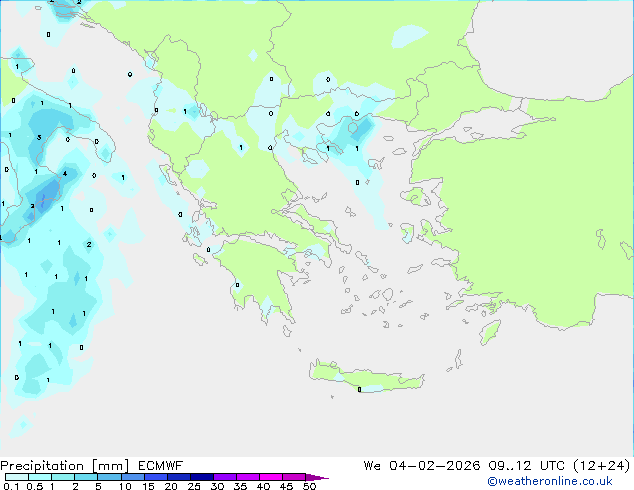Image resolution: width=634 pixels, height=490 pixels.
Task: Select the 45–50 mm legend color swatch
Action: (x=294, y=477)
